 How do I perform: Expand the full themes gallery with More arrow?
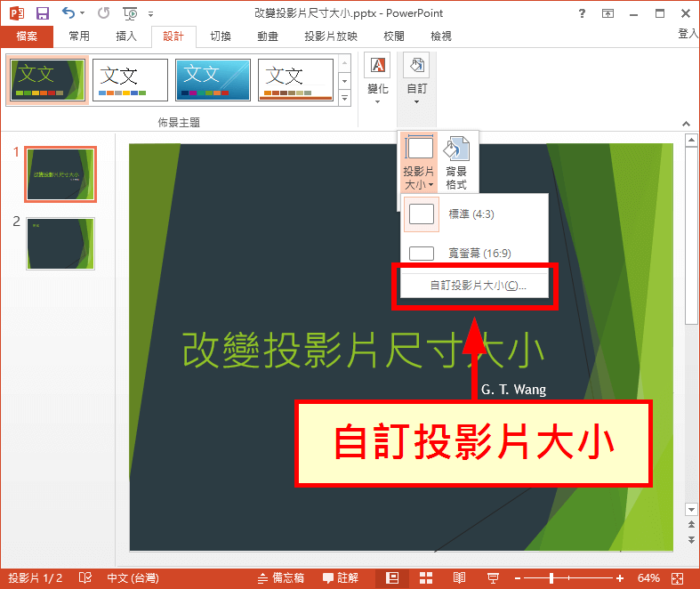point(344,98)
